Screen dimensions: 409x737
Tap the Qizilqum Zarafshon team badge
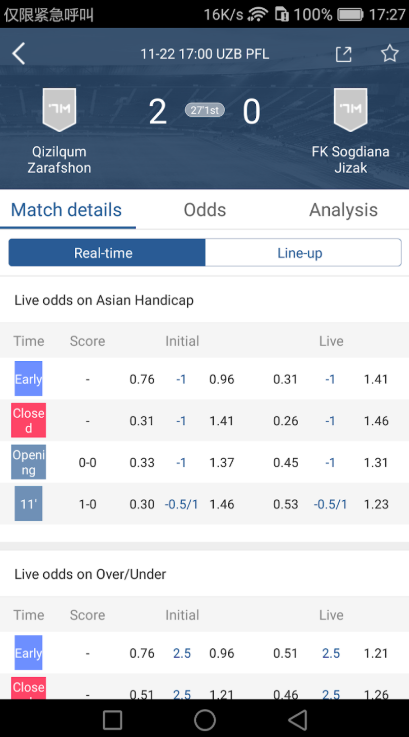coord(59,110)
